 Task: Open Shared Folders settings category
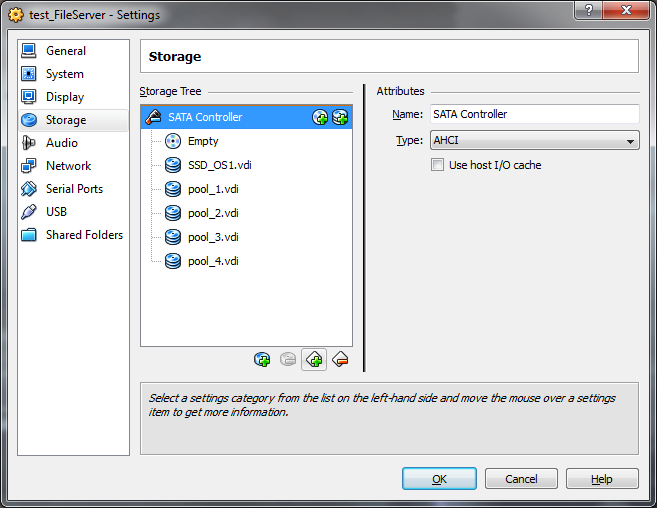click(84, 235)
